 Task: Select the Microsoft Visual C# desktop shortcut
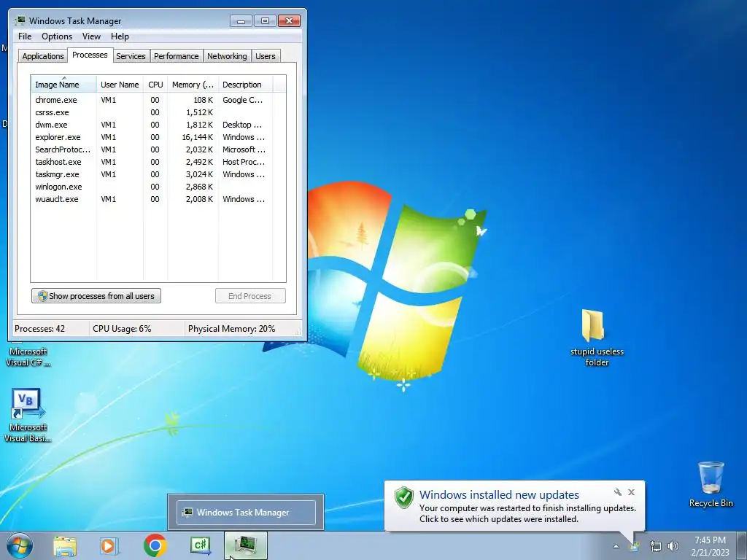tap(27, 355)
